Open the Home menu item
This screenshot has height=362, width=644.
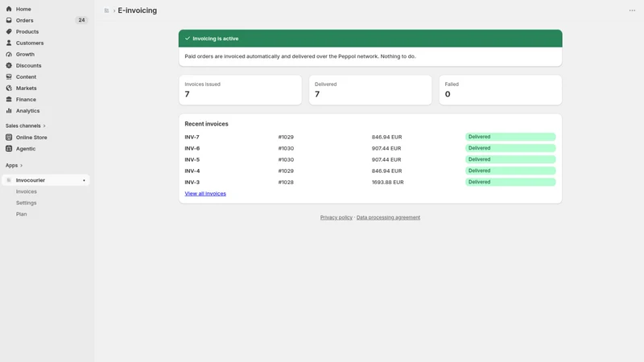[23, 9]
